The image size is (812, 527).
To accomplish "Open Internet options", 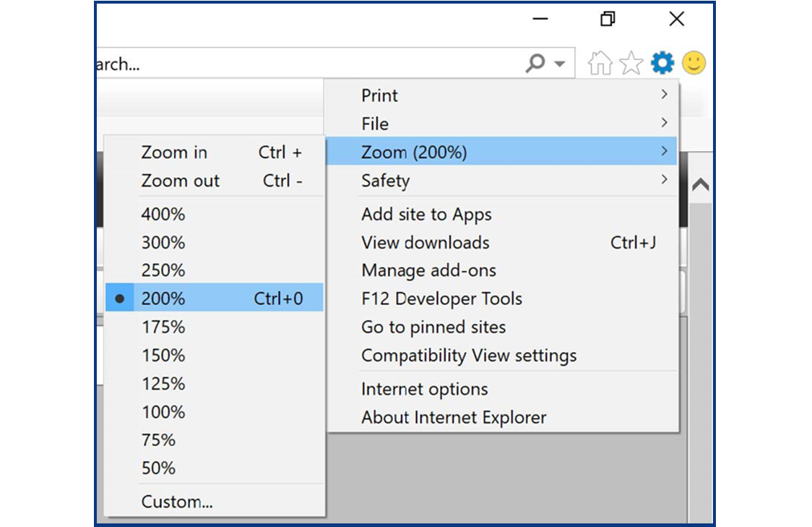I will (501, 389).
